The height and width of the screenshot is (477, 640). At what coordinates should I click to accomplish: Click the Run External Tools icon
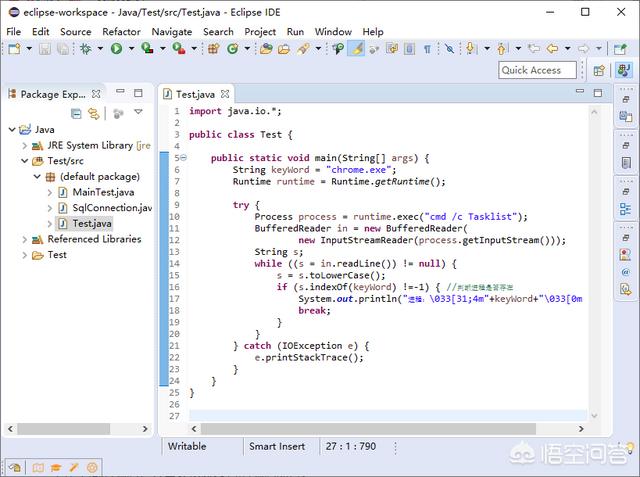(178, 49)
